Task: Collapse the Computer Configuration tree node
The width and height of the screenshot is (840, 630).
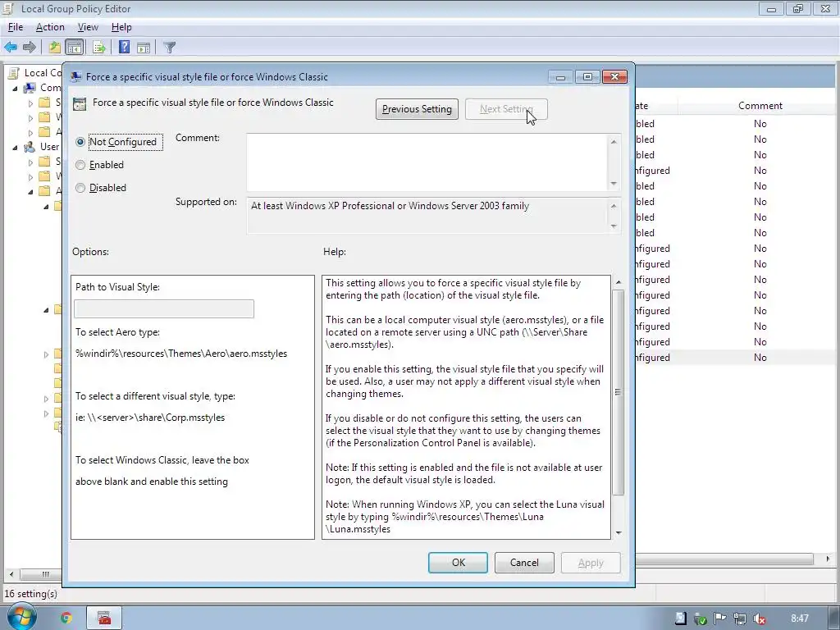Action: pyautogui.click(x=15, y=88)
